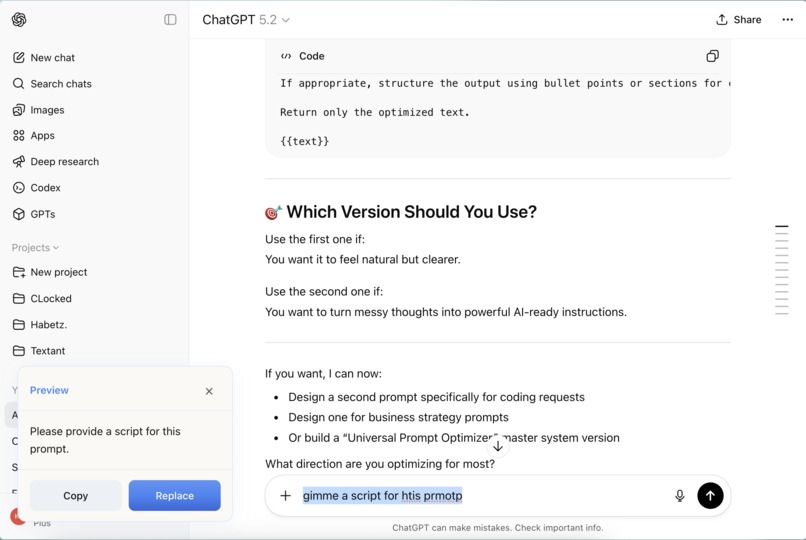
Task: Open the three-dot more options menu
Action: click(787, 20)
